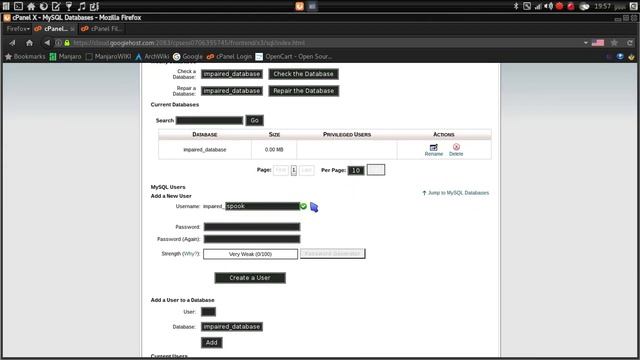Click the Bluetooth tray icon
Image resolution: width=640 pixels, height=360 pixels.
516,6
